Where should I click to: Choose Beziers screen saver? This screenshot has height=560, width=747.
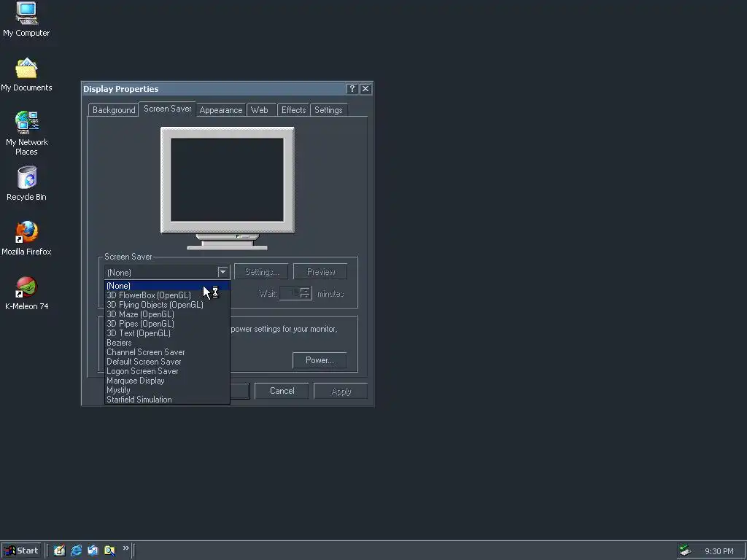(x=167, y=343)
